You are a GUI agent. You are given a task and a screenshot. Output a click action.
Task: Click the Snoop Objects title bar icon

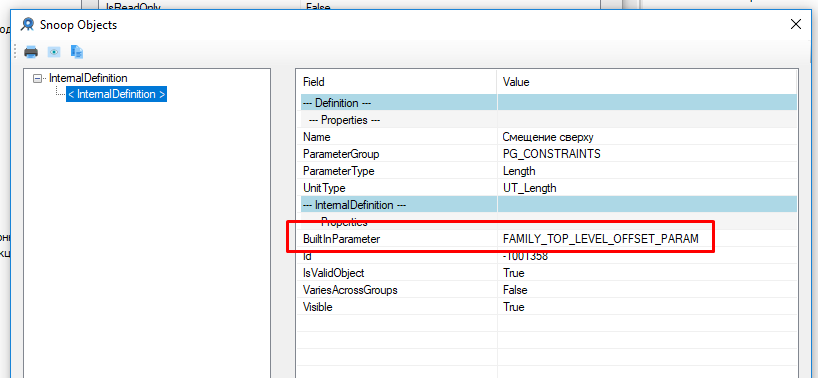pyautogui.click(x=27, y=25)
